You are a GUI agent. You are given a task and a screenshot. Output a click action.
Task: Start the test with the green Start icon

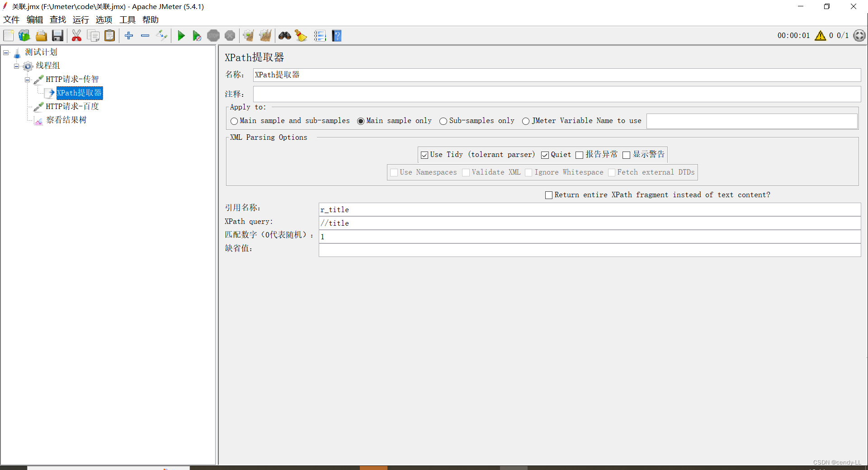click(x=181, y=35)
